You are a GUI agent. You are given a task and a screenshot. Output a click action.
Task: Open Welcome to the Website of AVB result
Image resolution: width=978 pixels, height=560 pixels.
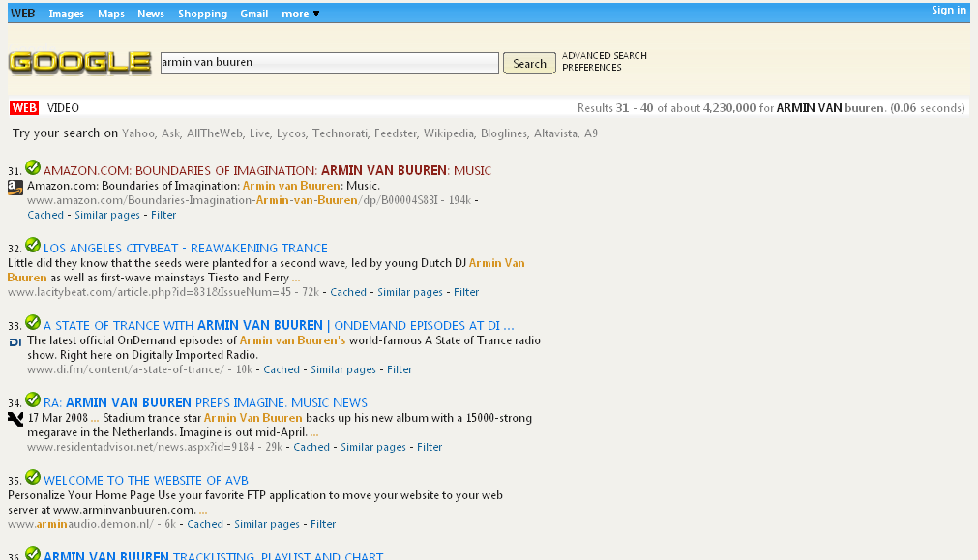pyautogui.click(x=145, y=480)
